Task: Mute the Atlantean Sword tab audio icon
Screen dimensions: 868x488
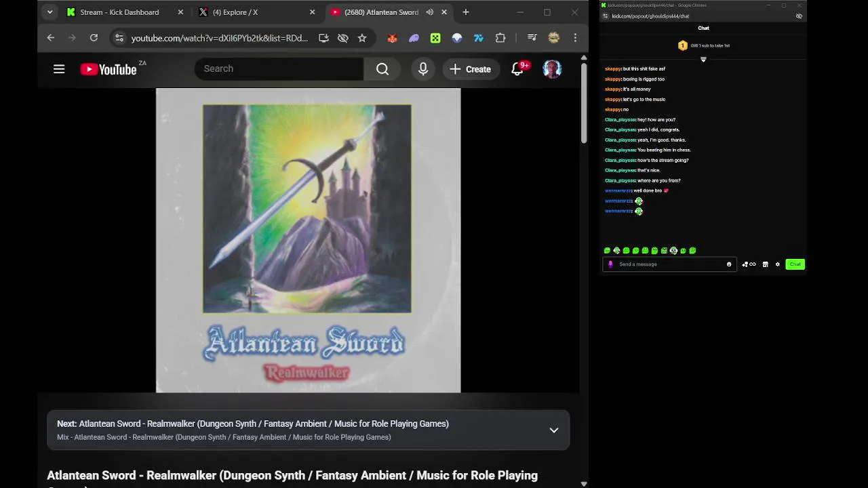Action: 429,12
